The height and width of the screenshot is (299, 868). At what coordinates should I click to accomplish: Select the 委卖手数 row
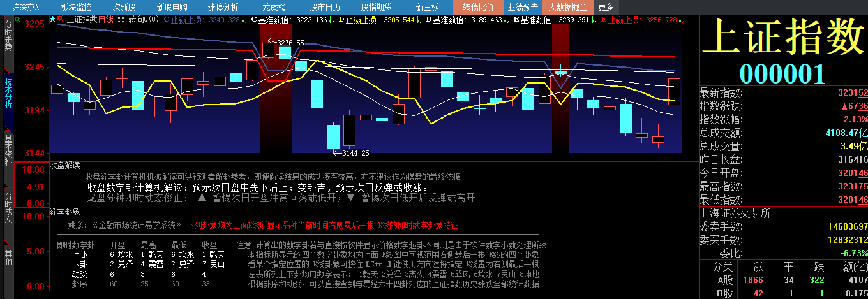(x=783, y=226)
